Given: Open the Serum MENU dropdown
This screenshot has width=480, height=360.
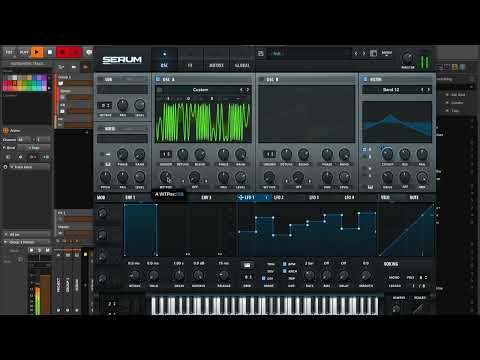Looking at the screenshot, I should 387,53.
